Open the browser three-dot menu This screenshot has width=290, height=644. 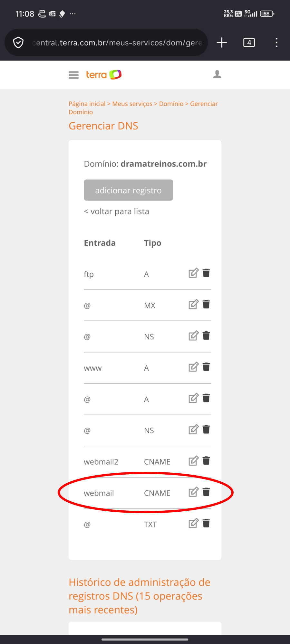(276, 43)
